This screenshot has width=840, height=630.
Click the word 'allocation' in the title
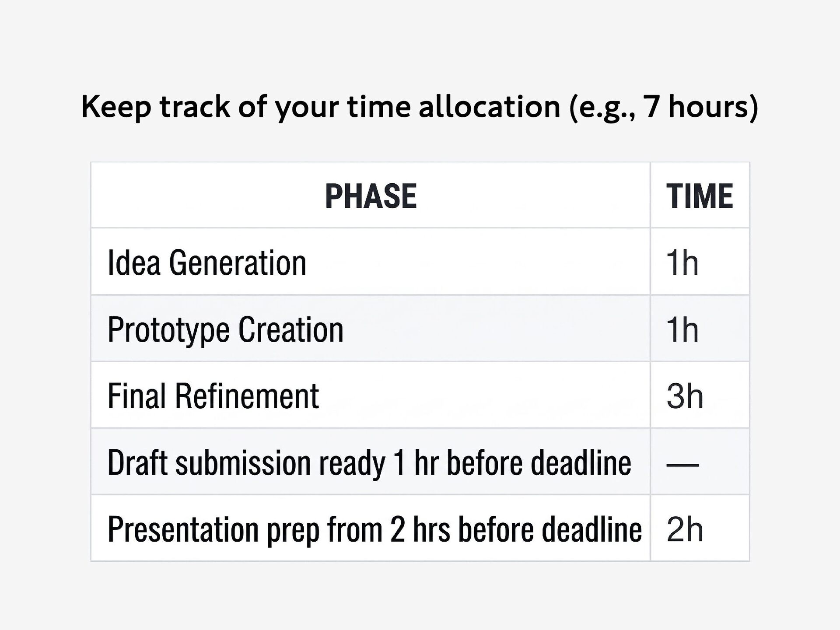pos(490,106)
